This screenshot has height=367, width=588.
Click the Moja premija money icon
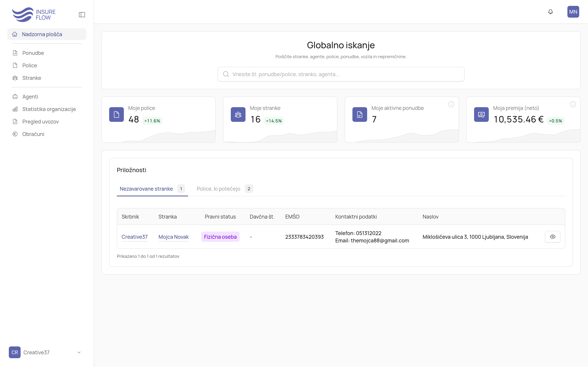click(481, 115)
